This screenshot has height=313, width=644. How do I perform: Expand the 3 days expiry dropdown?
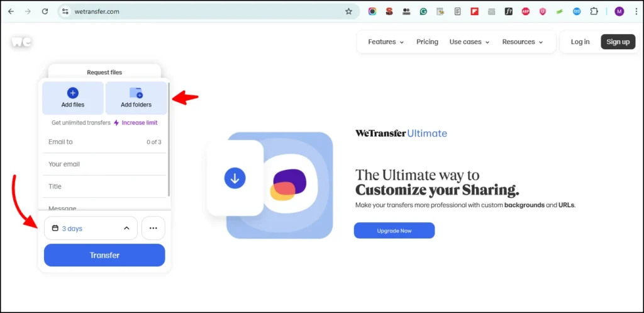click(91, 228)
